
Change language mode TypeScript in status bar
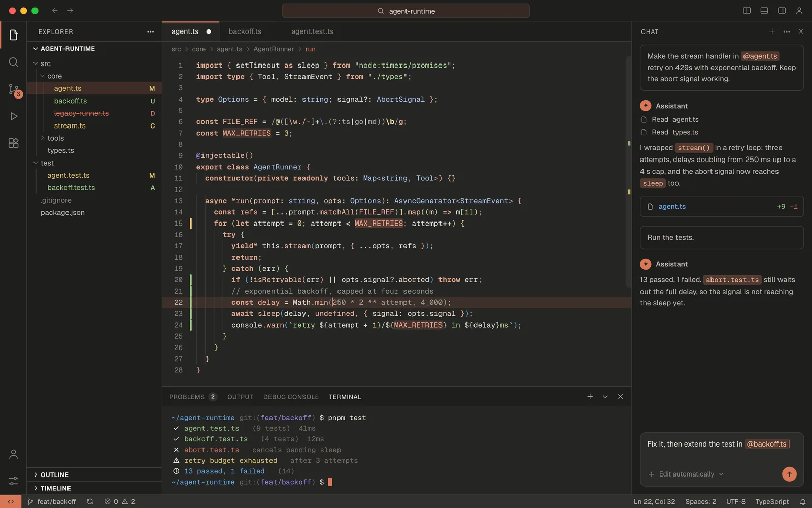tap(772, 501)
